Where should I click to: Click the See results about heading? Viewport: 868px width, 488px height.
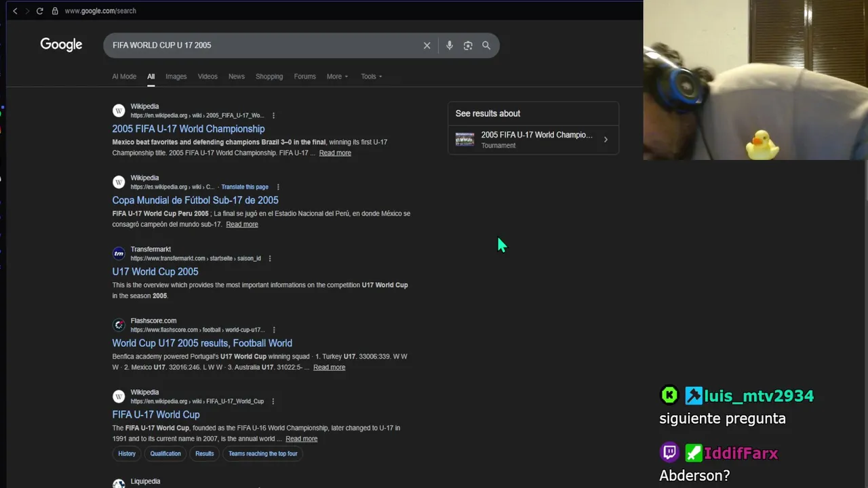[x=488, y=113]
